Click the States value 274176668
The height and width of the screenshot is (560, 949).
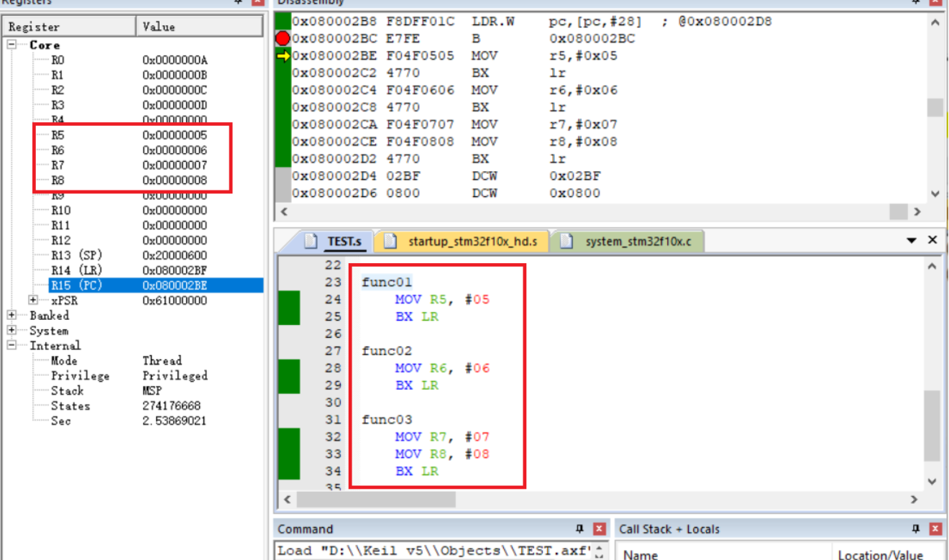(172, 406)
